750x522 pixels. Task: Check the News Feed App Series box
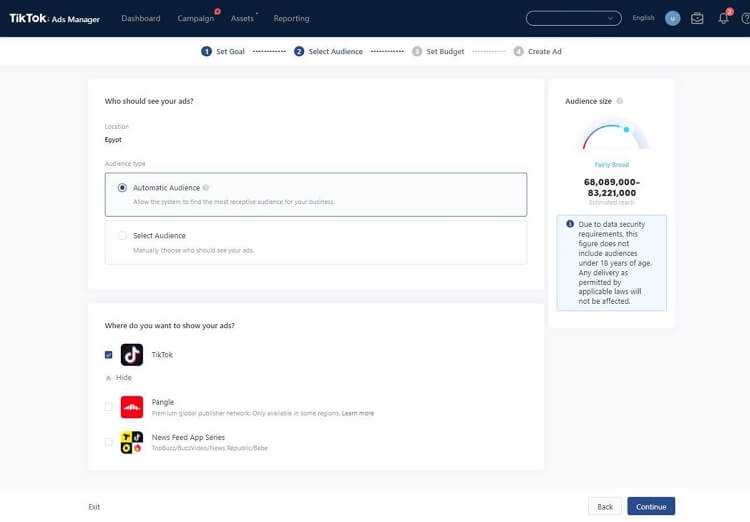pos(109,442)
